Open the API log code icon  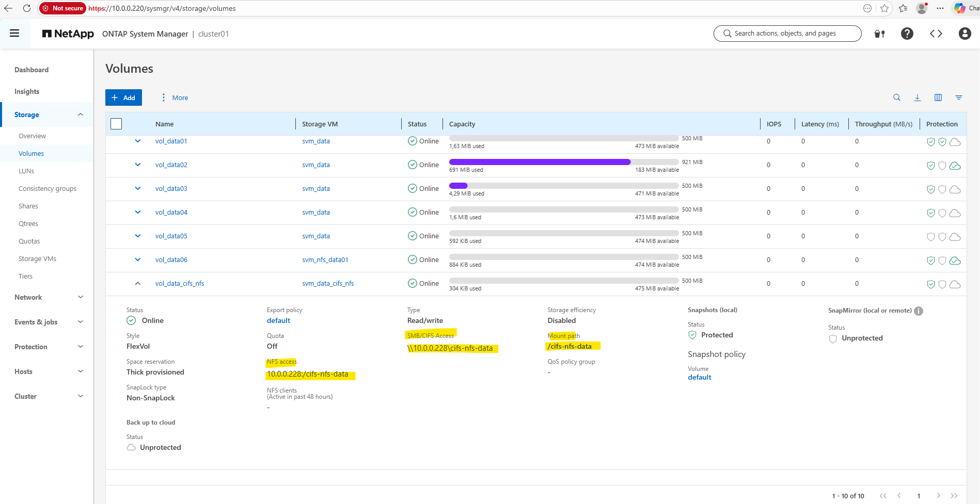click(936, 34)
